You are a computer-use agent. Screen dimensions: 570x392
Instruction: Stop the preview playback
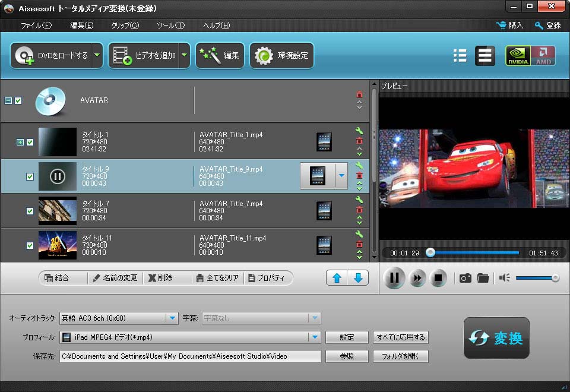pos(438,278)
